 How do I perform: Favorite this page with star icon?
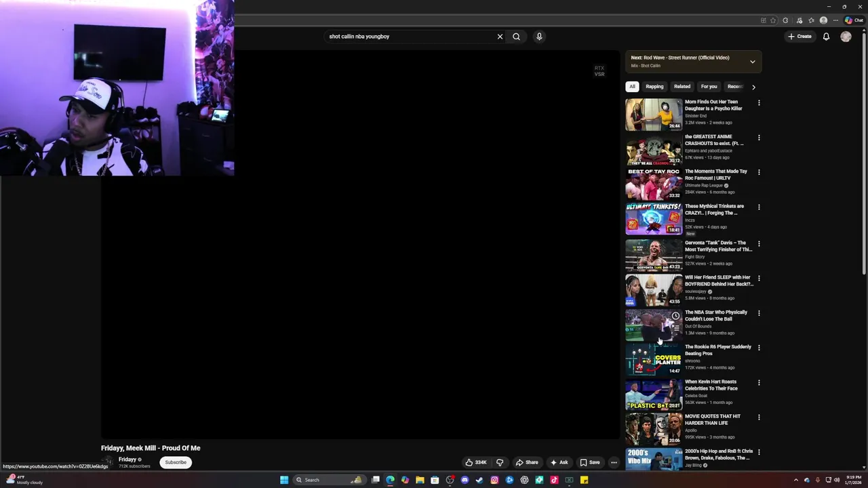pyautogui.click(x=773, y=20)
